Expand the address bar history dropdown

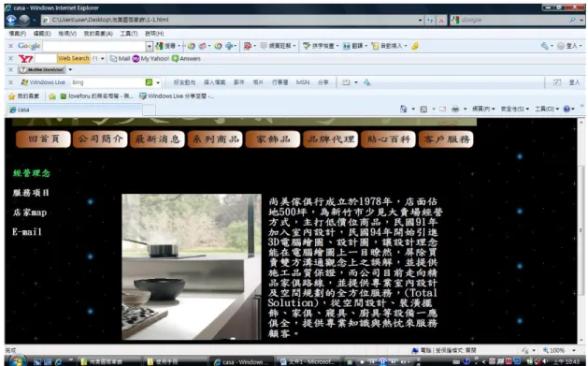tap(420, 21)
